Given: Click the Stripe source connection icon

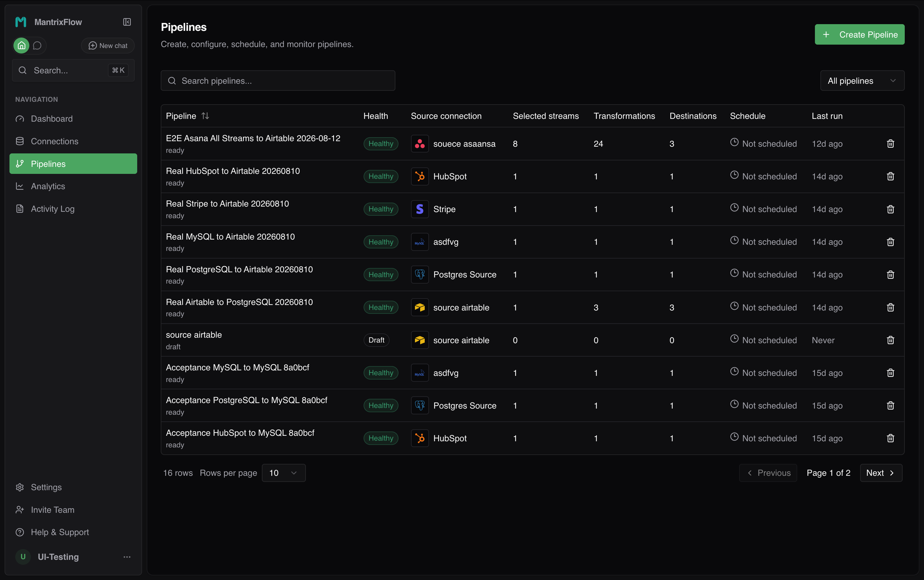Looking at the screenshot, I should (x=420, y=209).
